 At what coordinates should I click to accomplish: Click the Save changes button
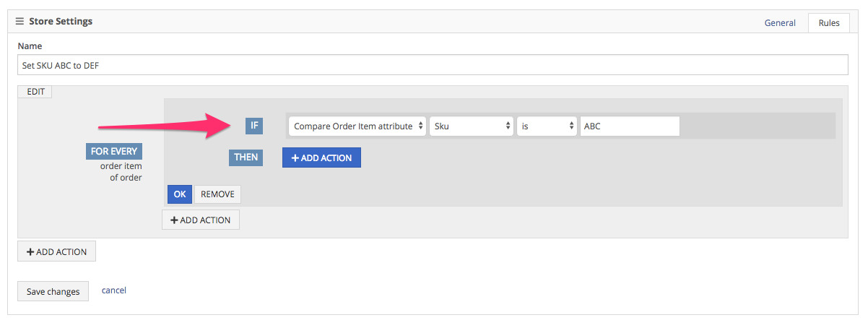click(x=53, y=291)
